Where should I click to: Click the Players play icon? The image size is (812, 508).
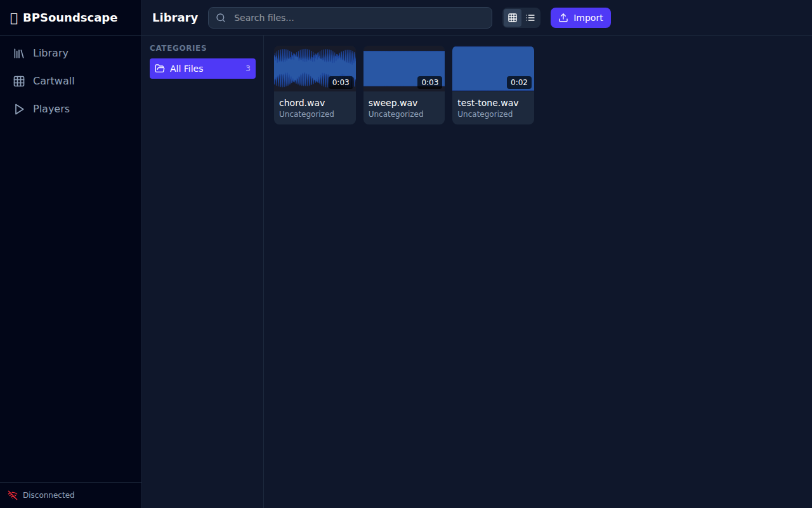coord(19,109)
